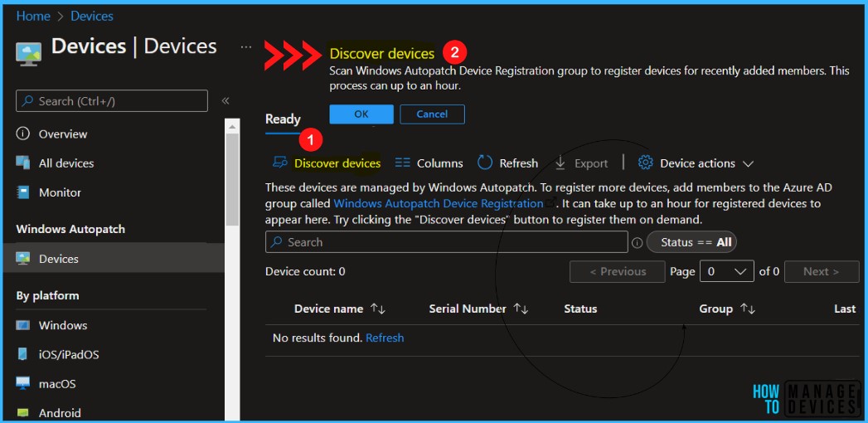Click the Cancel button
The width and height of the screenshot is (868, 423).
[432, 114]
